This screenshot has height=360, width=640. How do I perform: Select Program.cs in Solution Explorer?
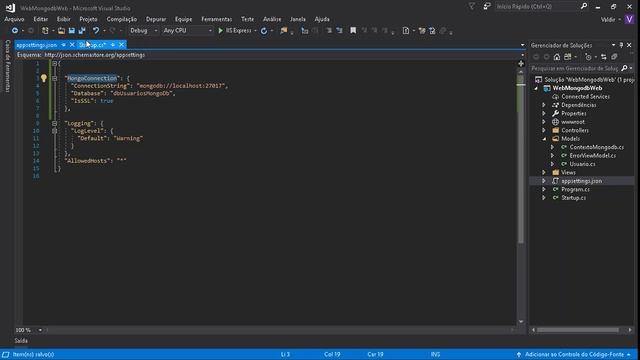point(575,189)
